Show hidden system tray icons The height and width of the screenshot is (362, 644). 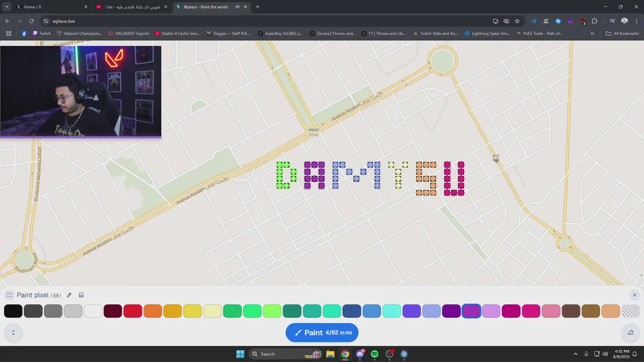tap(576, 354)
